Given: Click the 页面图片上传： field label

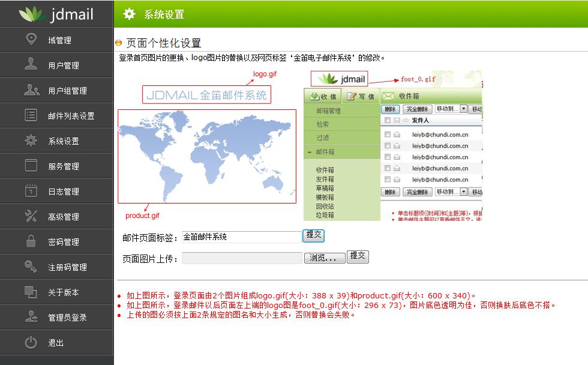Looking at the screenshot, I should [150, 259].
